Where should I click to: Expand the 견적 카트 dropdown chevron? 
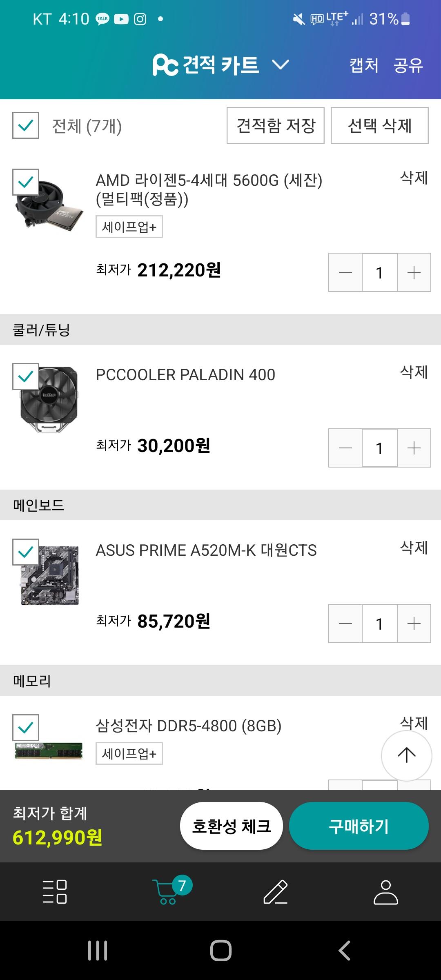(281, 65)
